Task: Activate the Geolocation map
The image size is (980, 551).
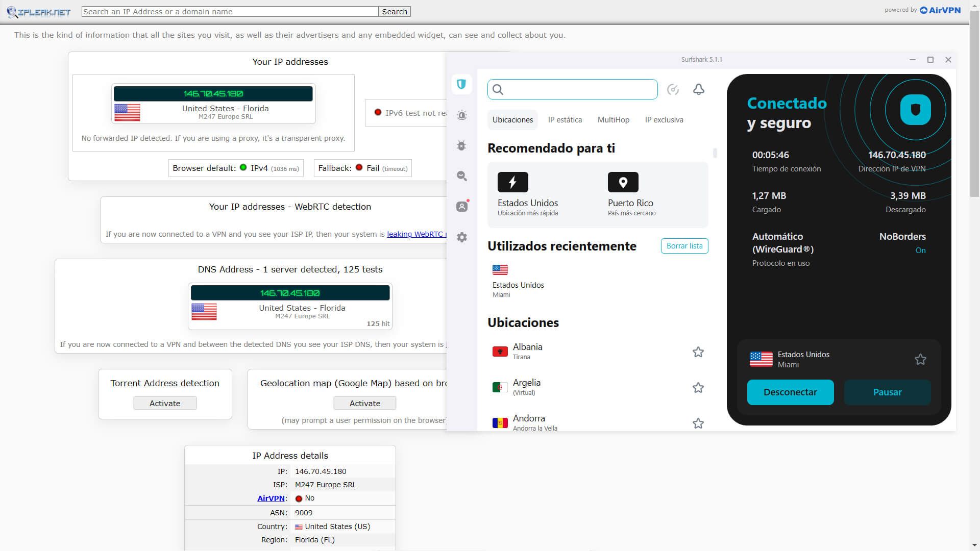Action: pos(365,403)
